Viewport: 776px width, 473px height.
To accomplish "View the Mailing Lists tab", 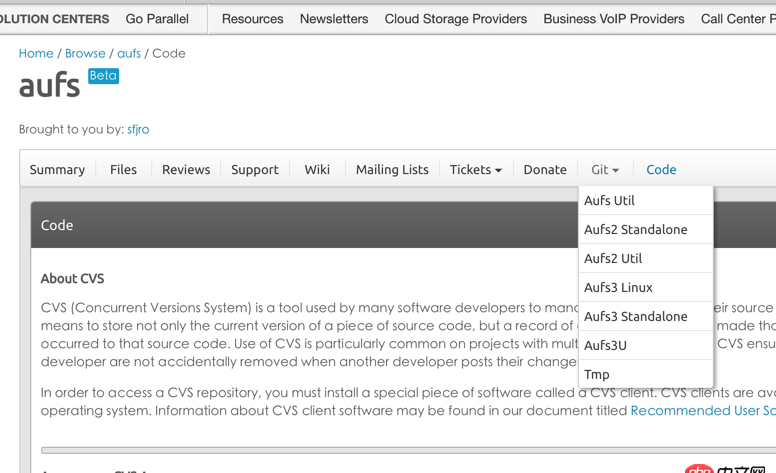I will pos(392,170).
